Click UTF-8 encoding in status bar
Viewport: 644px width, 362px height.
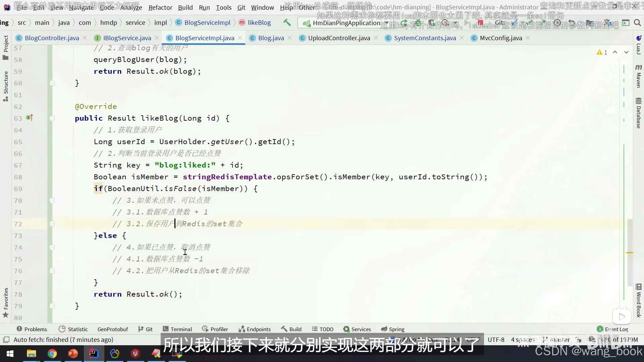496,340
